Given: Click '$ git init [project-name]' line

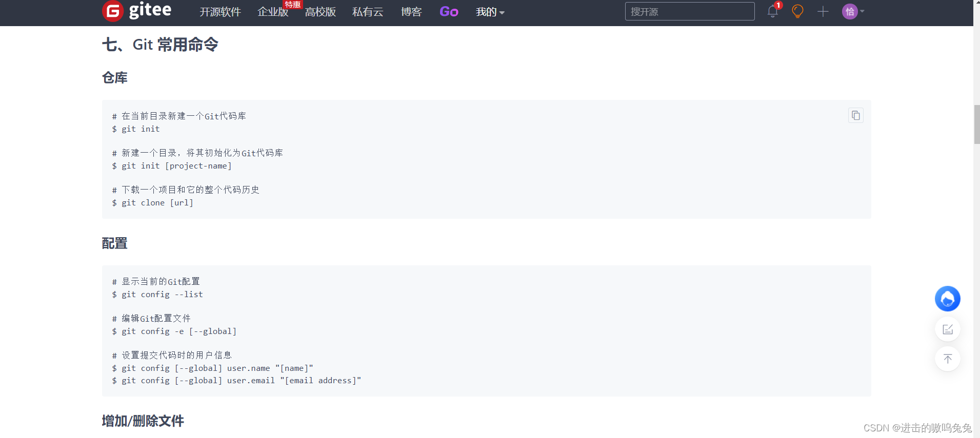Looking at the screenshot, I should click(172, 166).
